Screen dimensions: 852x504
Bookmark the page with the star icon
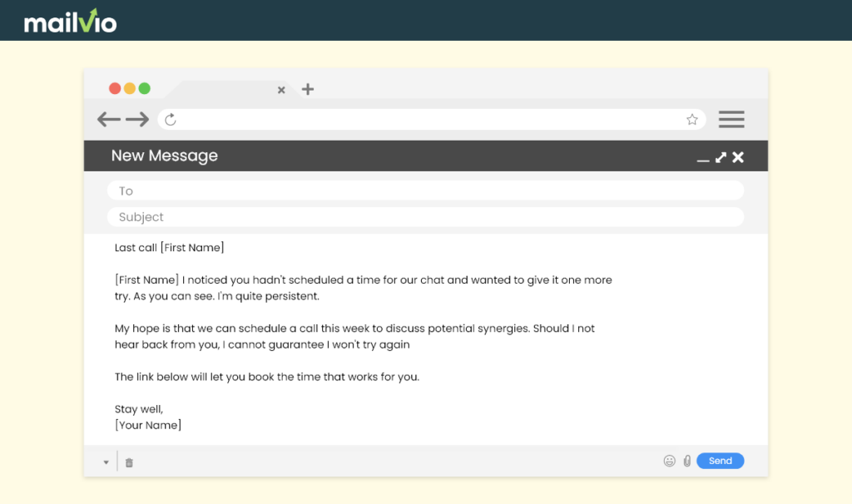[691, 120]
